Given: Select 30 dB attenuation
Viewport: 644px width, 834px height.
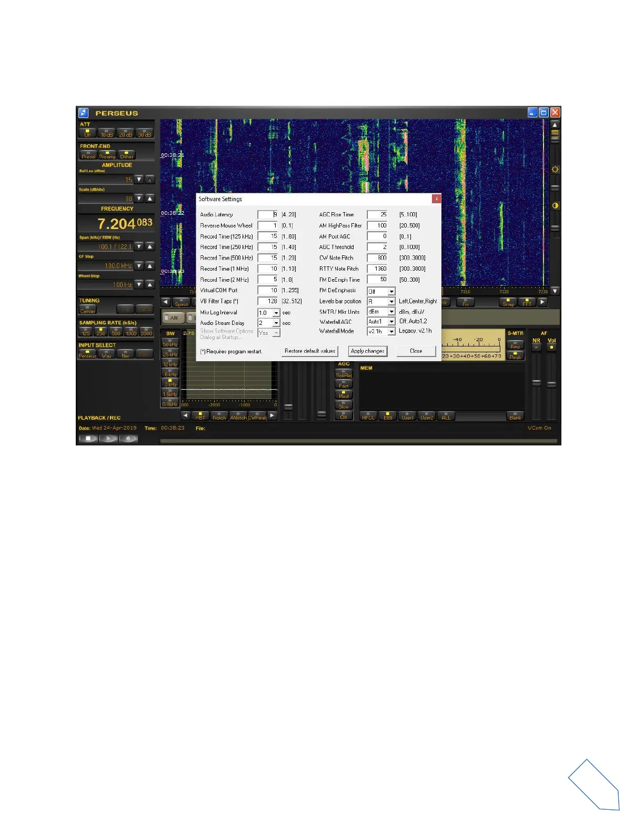Looking at the screenshot, I should tap(144, 133).
